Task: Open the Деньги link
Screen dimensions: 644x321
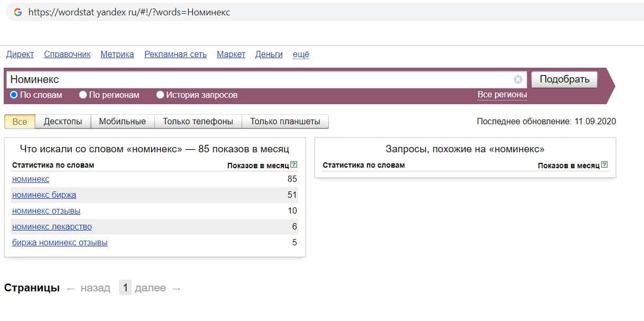Action: point(269,54)
